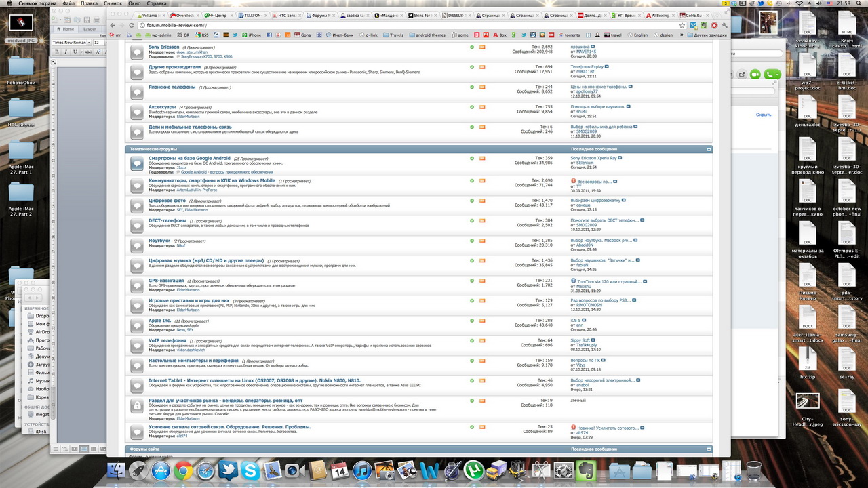Open the GPS-навигация forum link

[166, 280]
